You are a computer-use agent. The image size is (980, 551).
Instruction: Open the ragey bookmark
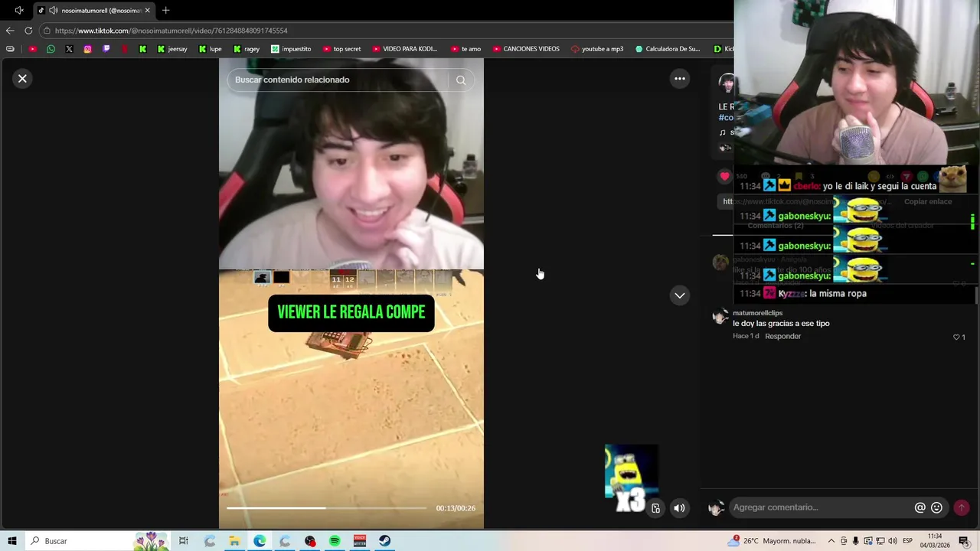(x=247, y=49)
